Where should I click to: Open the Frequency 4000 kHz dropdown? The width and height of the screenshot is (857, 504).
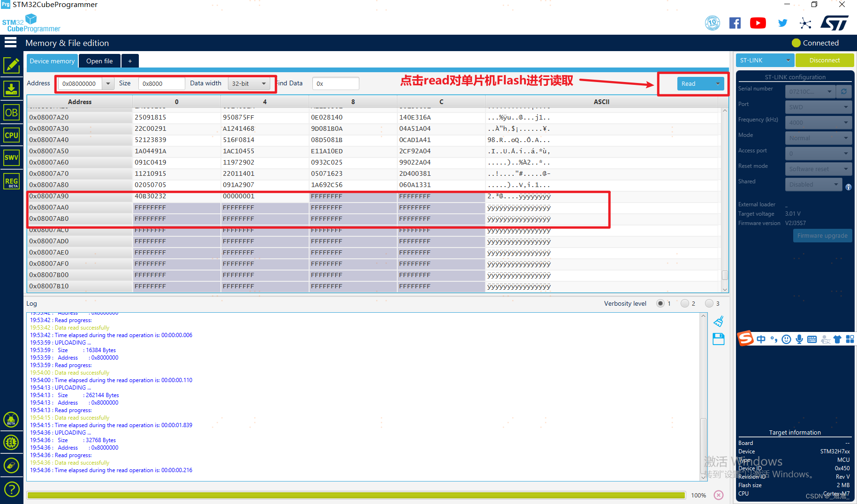[x=819, y=122]
